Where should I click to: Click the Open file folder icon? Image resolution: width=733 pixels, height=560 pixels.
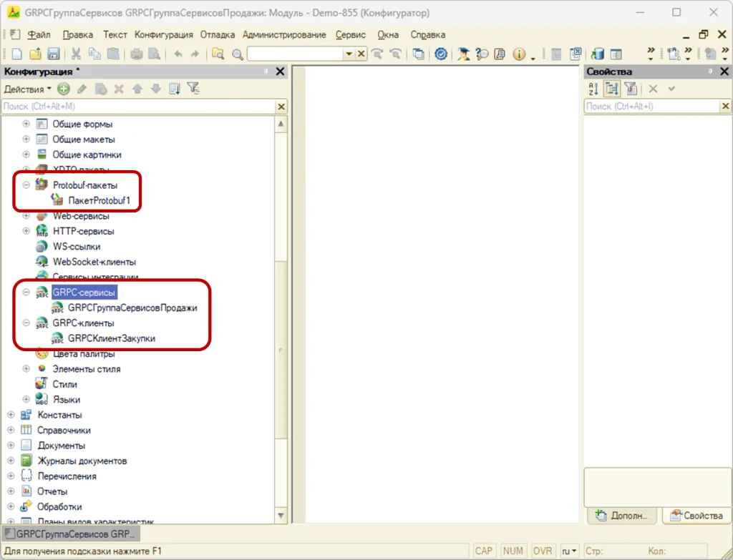point(35,54)
